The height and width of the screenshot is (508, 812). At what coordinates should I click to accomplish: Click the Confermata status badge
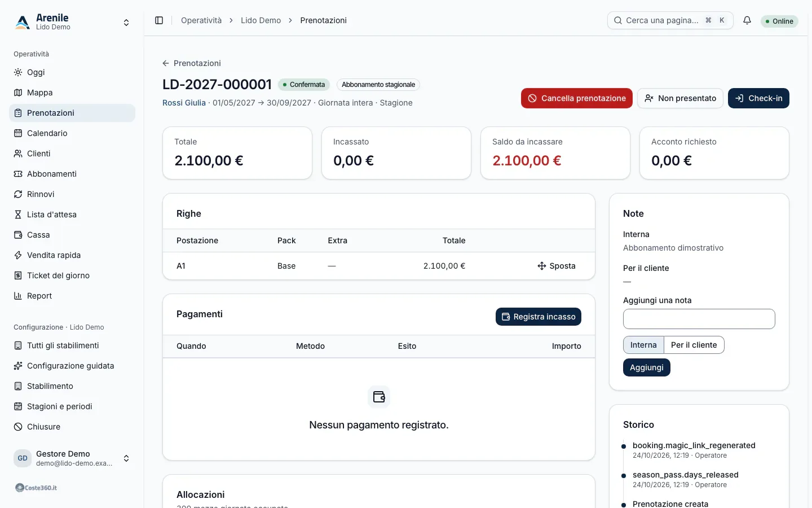tap(304, 85)
